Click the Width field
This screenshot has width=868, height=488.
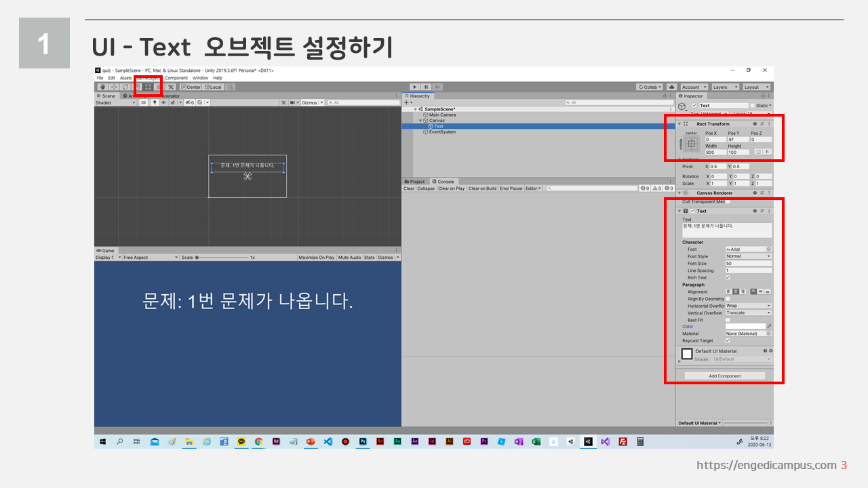click(x=715, y=152)
